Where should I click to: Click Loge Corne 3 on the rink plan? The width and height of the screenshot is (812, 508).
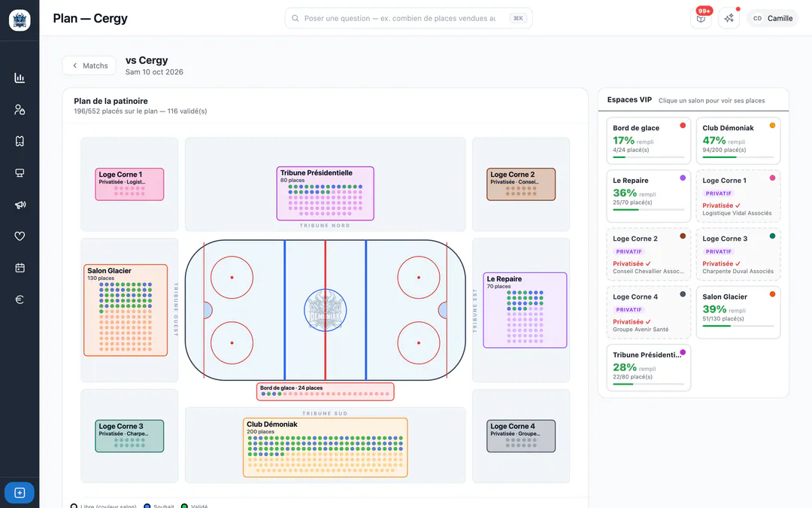(129, 436)
